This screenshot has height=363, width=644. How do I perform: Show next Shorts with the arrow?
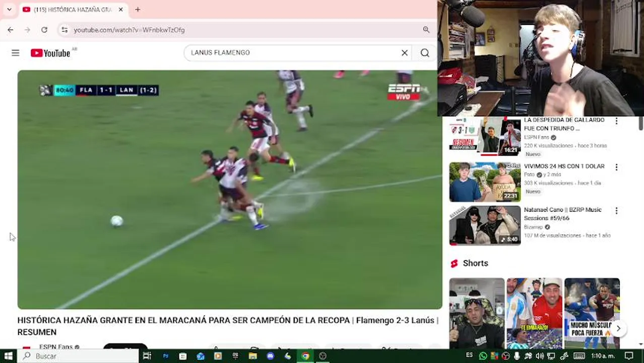click(x=618, y=329)
